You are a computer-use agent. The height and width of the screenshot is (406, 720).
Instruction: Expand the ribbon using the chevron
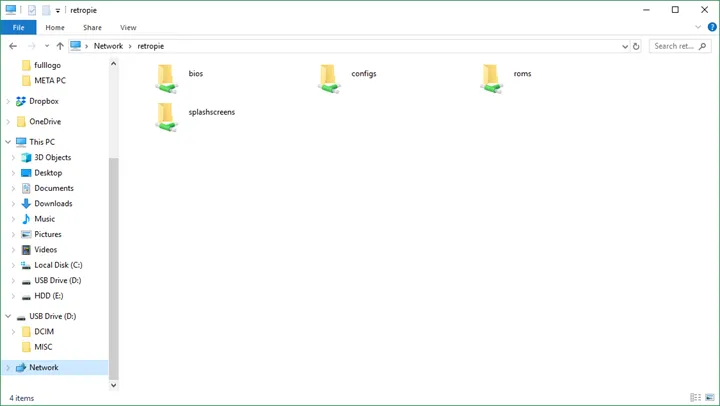pos(698,27)
